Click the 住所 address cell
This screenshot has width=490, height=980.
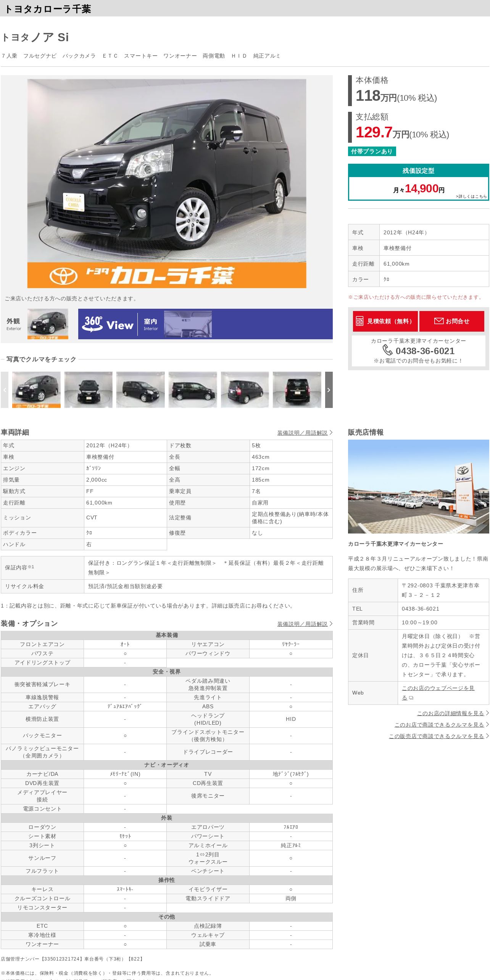(x=443, y=590)
